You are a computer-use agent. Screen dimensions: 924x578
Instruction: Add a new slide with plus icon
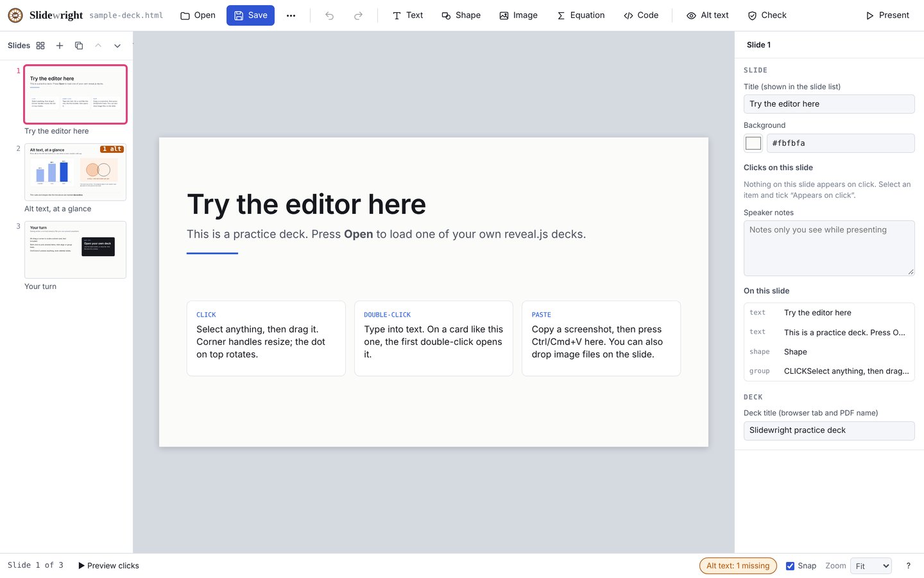click(x=60, y=46)
